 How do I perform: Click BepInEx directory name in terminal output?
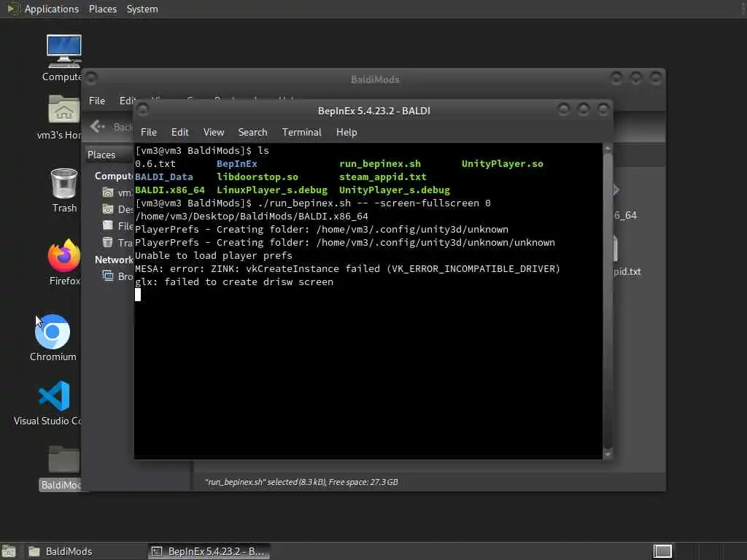tap(237, 164)
